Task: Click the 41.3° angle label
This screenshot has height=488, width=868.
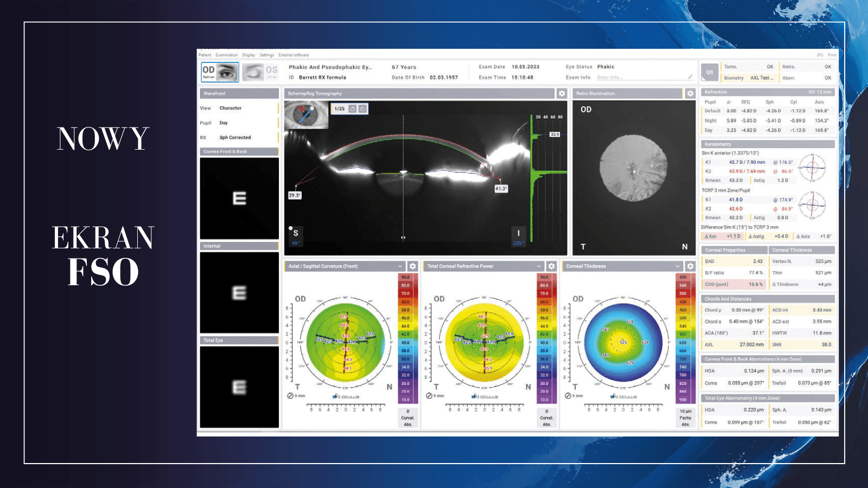Action: pos(501,189)
